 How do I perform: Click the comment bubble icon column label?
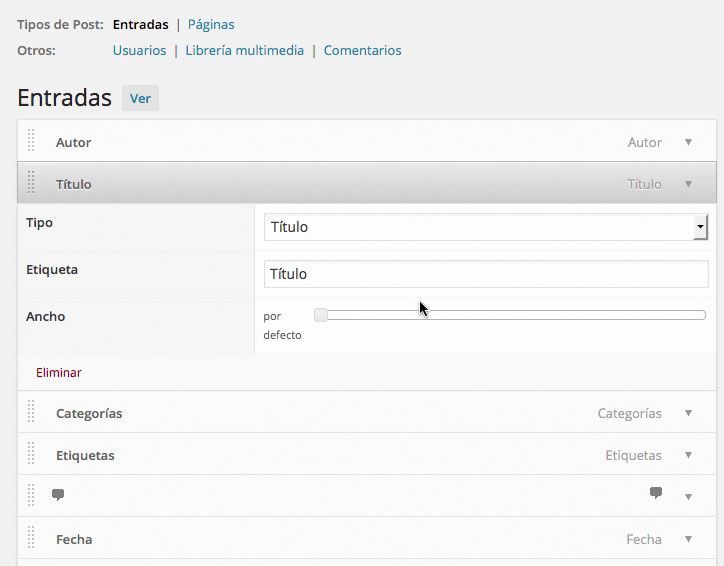pos(58,495)
